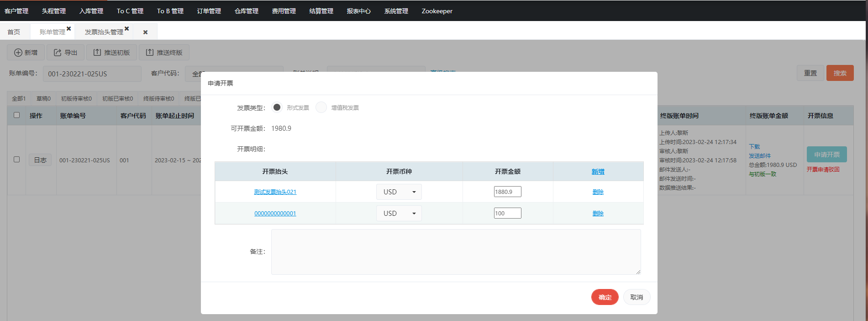The height and width of the screenshot is (321, 868).
Task: Click the 发送邮件 send email link
Action: 760,156
